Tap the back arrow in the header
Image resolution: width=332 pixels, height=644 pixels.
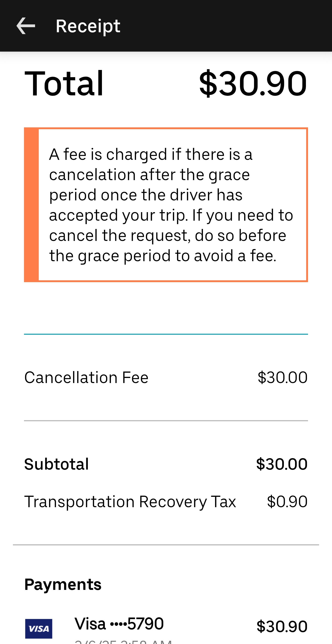(x=26, y=26)
